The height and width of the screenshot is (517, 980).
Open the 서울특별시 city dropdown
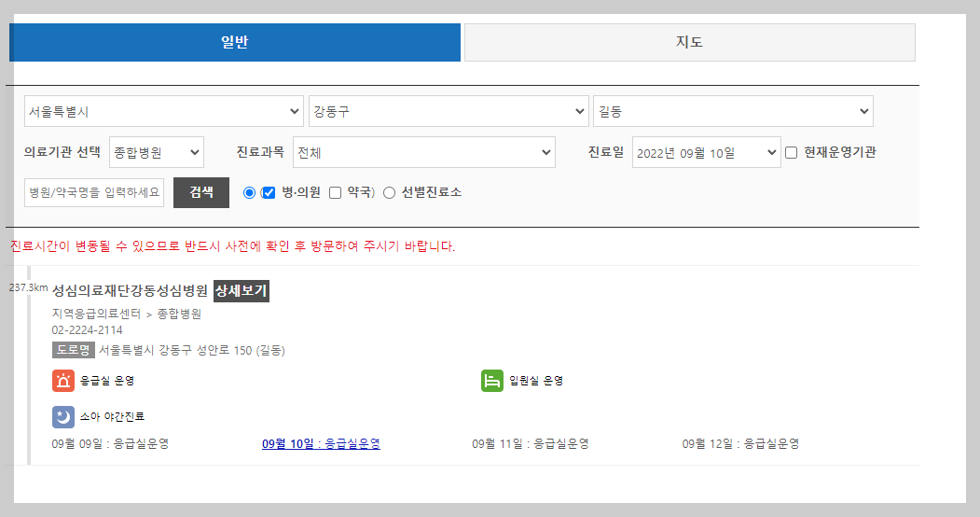[164, 111]
